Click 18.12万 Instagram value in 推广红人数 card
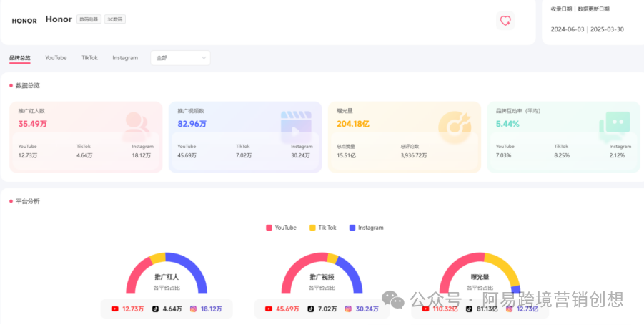The image size is (644, 325). (142, 156)
